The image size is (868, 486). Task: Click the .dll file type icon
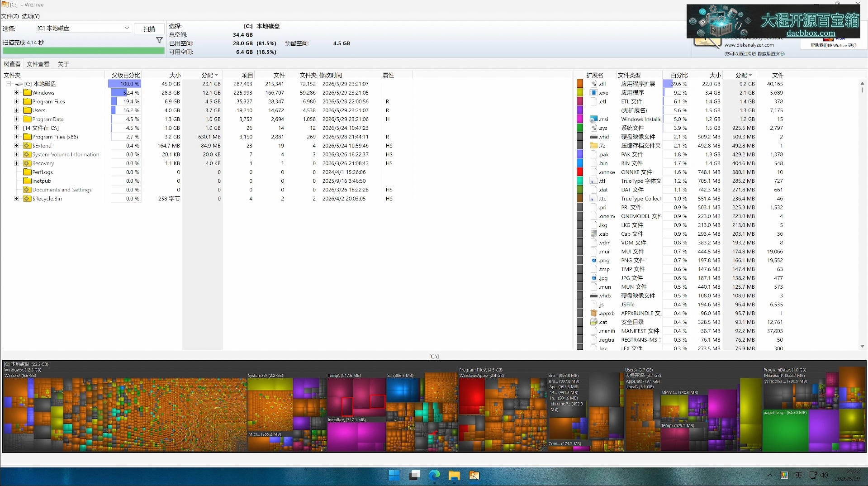pos(594,84)
